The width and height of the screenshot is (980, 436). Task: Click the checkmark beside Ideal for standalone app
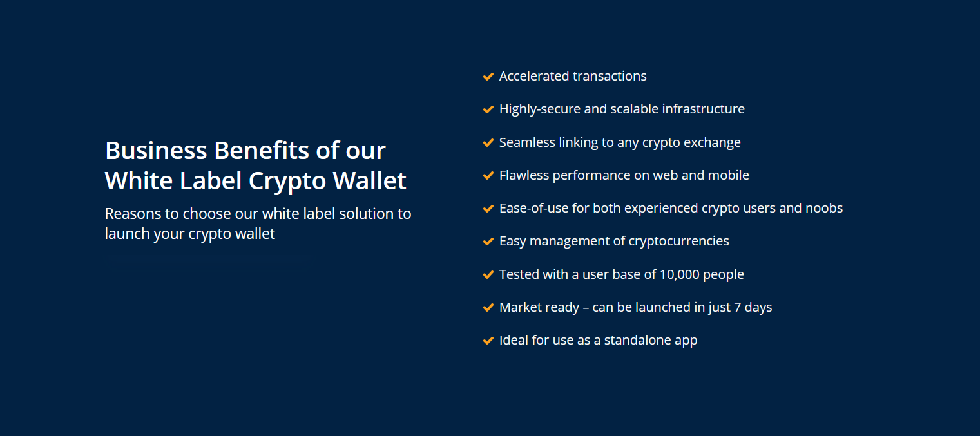click(x=488, y=341)
